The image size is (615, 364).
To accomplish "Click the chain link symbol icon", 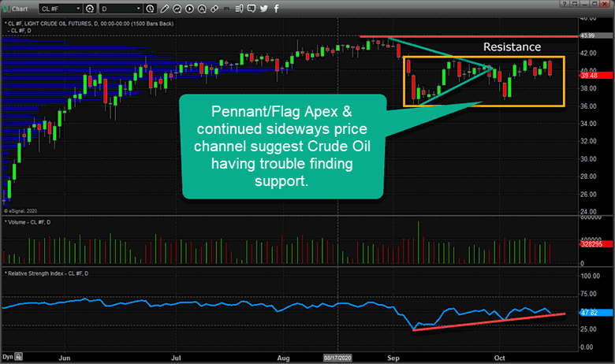I will (214, 9).
